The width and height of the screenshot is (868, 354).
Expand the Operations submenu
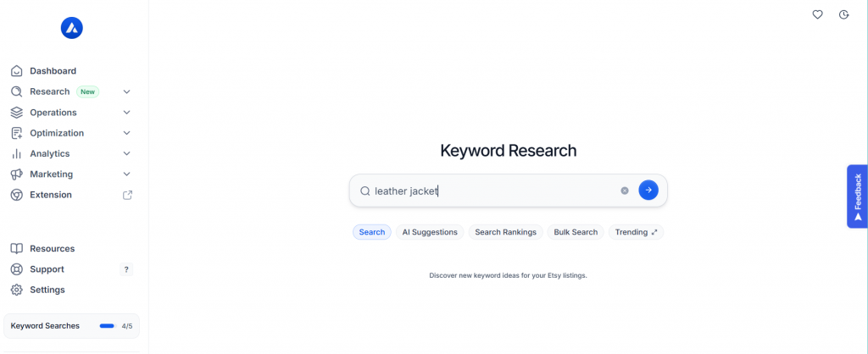click(127, 113)
